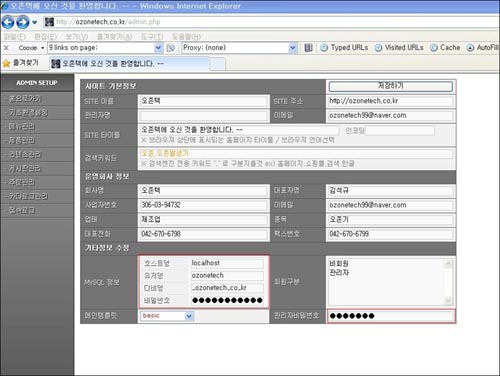Screen dimensions: 500x376
Task: Close the toolbar with the X icon
Action: point(6,48)
